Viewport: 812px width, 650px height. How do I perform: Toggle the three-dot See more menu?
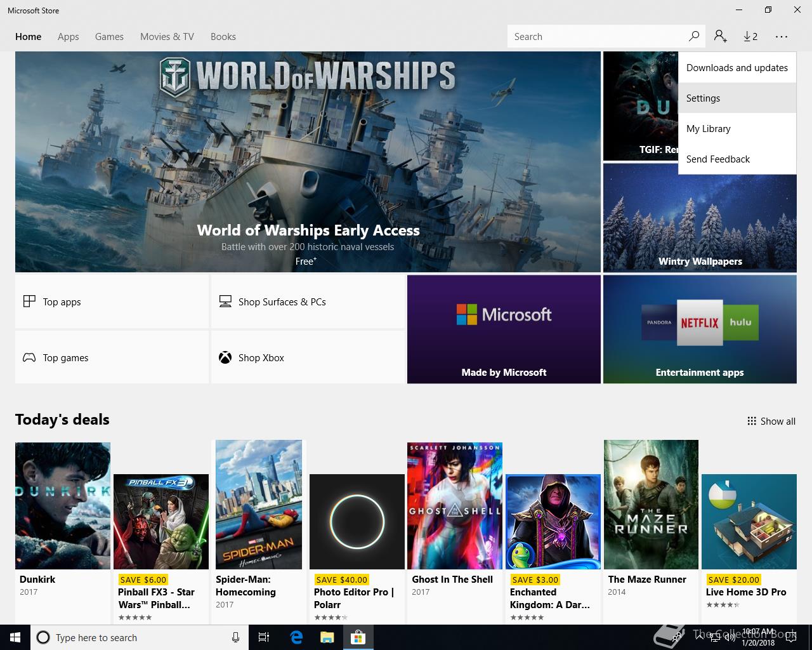[782, 36]
